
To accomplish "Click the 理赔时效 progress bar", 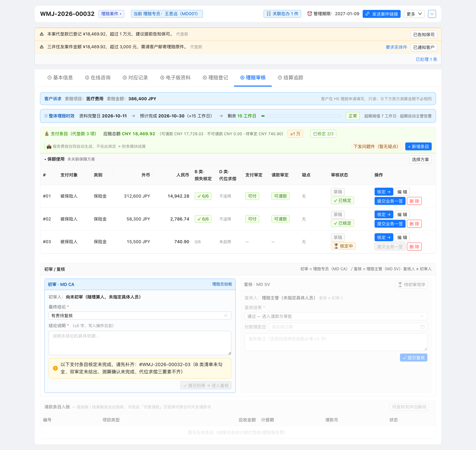I will click(x=301, y=116).
